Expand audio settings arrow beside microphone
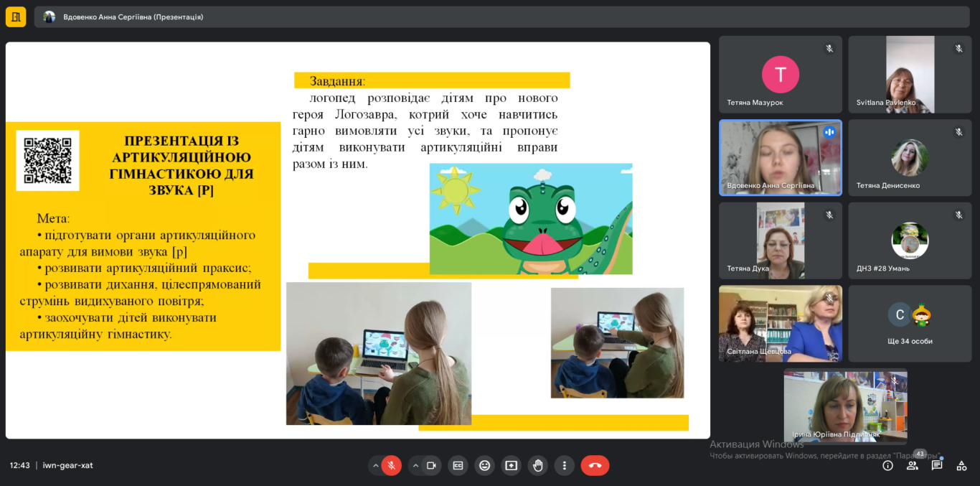The height and width of the screenshot is (486, 980). (x=375, y=465)
